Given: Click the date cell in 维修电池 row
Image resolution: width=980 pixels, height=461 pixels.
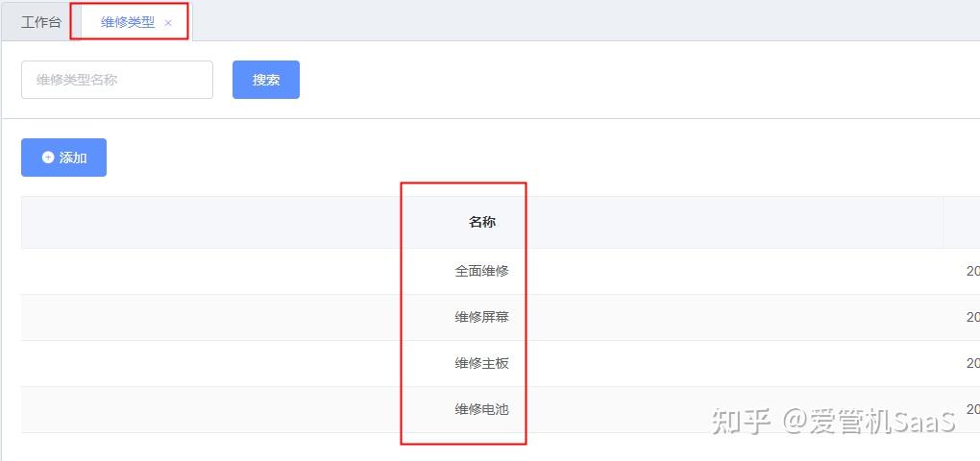Looking at the screenshot, I should pos(971,409).
